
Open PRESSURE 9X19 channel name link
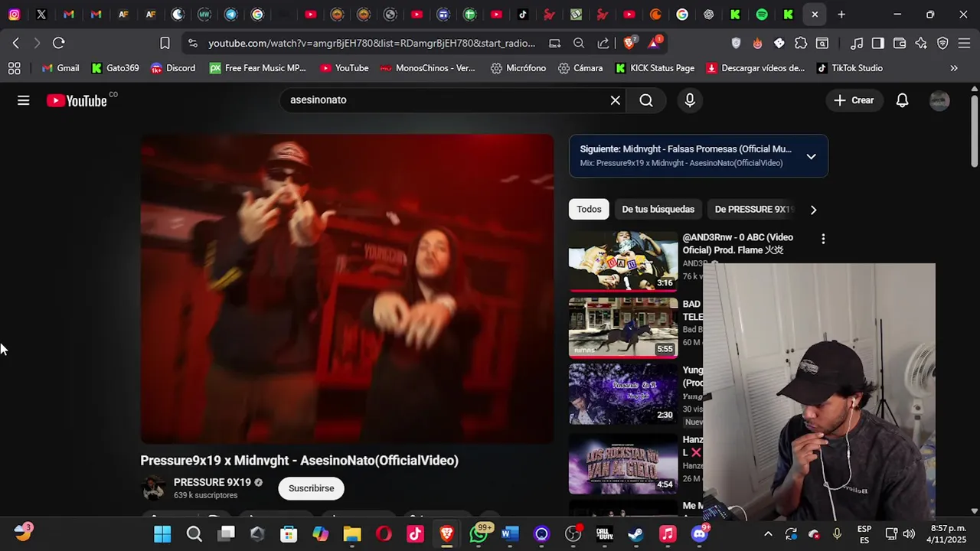[212, 482]
